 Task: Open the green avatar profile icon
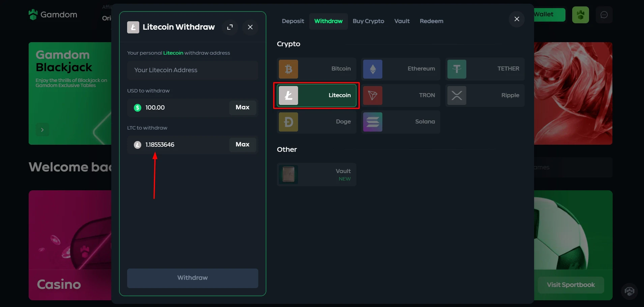[x=580, y=15]
